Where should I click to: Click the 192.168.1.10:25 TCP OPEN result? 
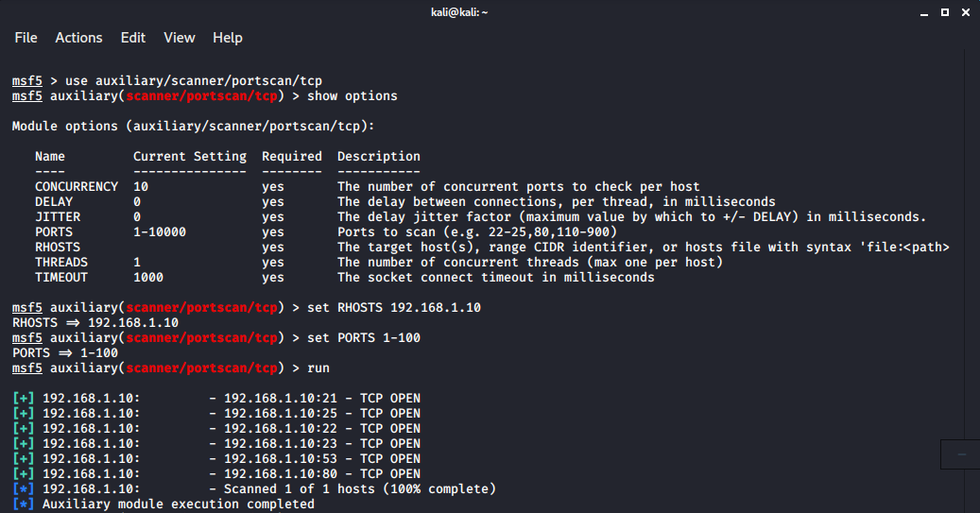click(216, 413)
